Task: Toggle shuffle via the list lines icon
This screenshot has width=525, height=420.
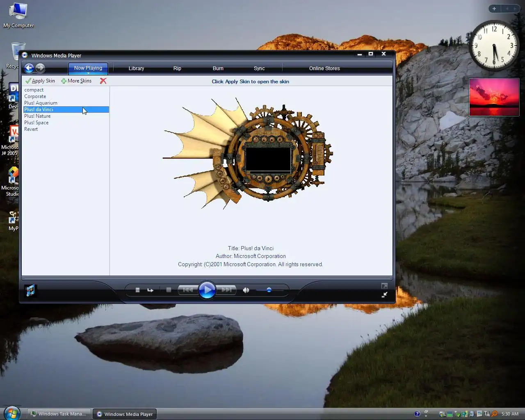Action: [138, 290]
